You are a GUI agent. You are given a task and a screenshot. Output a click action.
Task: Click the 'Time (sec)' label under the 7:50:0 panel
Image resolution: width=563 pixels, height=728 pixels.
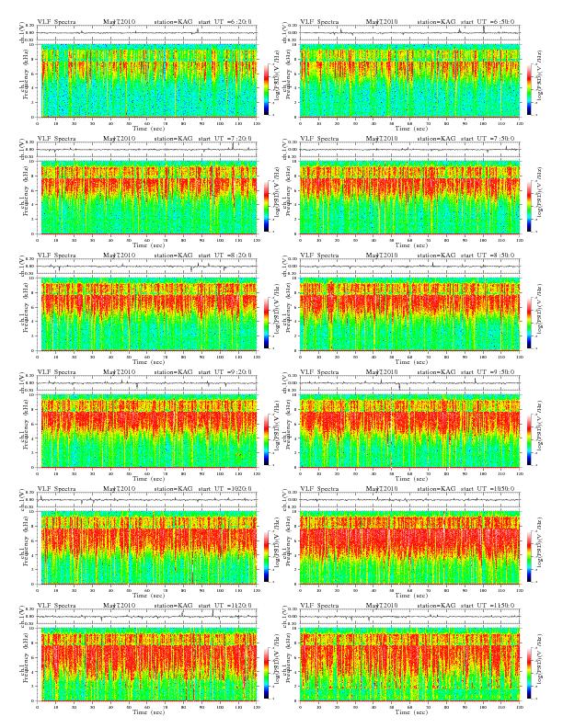click(411, 245)
